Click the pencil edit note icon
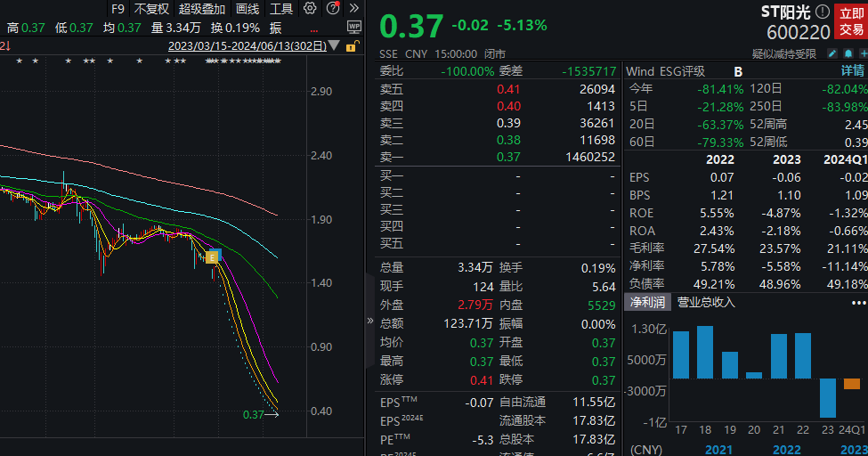The width and height of the screenshot is (868, 456). 832,53
